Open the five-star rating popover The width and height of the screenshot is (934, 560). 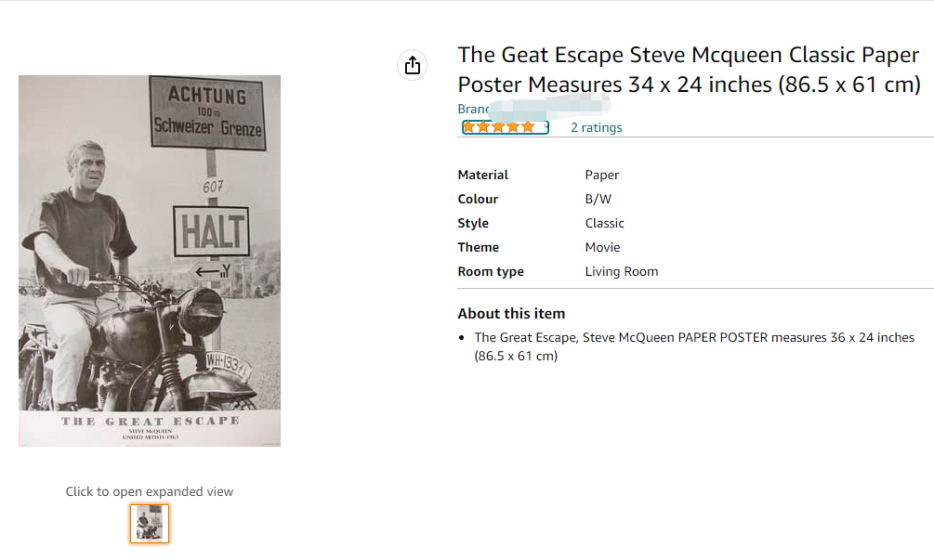click(500, 127)
